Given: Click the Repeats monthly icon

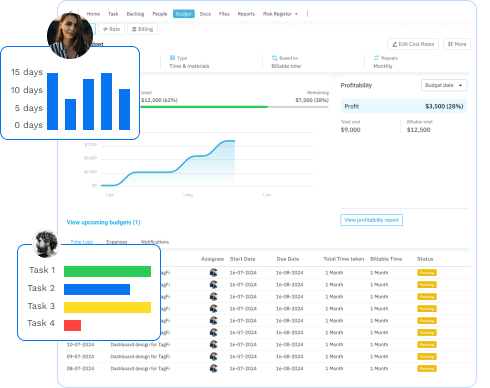Looking at the screenshot, I should coord(376,58).
